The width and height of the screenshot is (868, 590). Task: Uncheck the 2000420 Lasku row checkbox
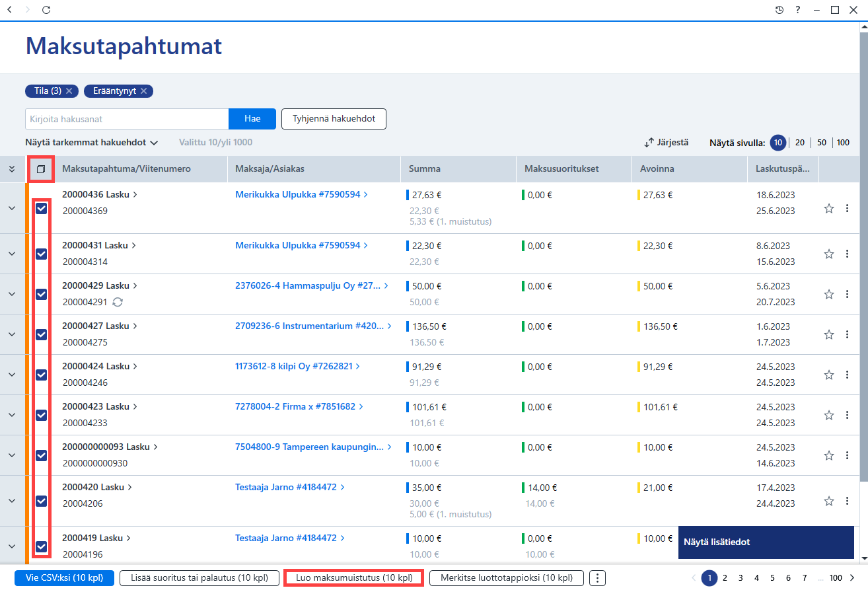pyautogui.click(x=41, y=501)
